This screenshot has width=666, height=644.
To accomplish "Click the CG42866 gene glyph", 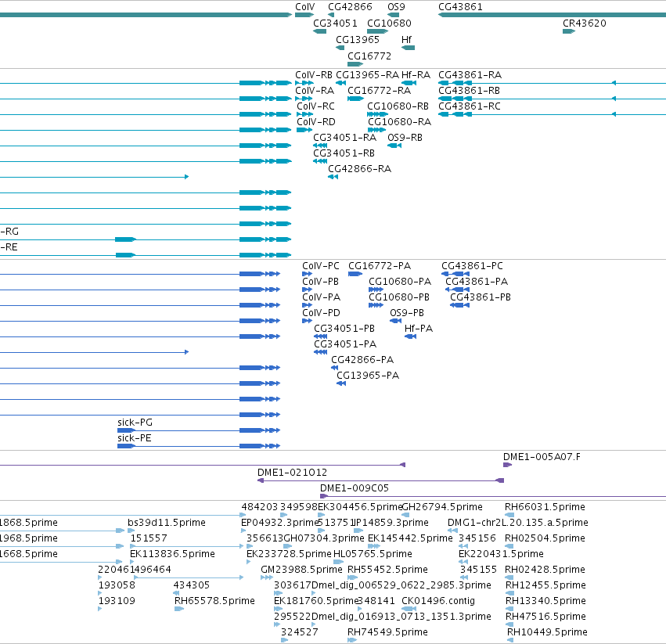I will coord(331,15).
